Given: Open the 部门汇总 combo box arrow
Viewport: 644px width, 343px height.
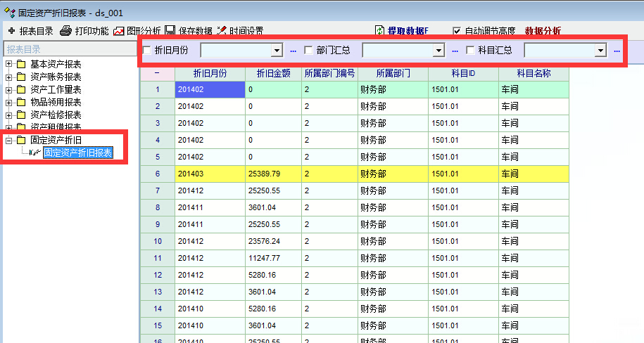Looking at the screenshot, I should (438, 51).
